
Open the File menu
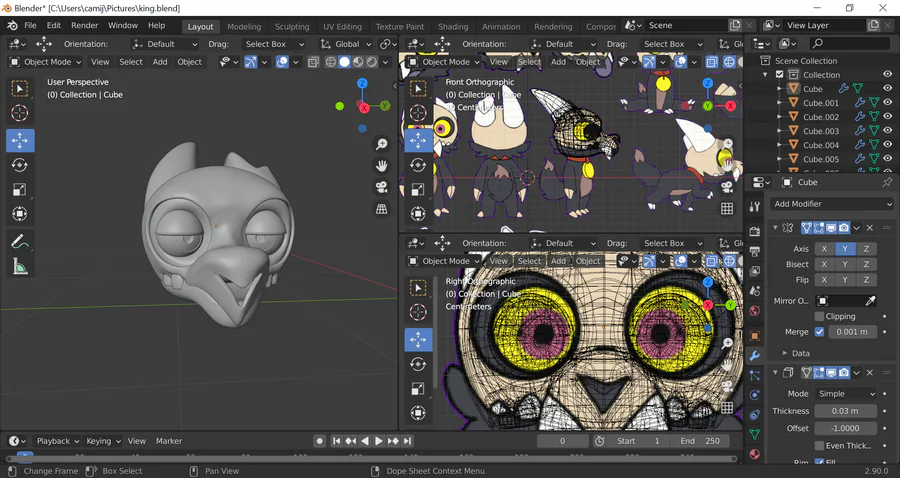30,26
